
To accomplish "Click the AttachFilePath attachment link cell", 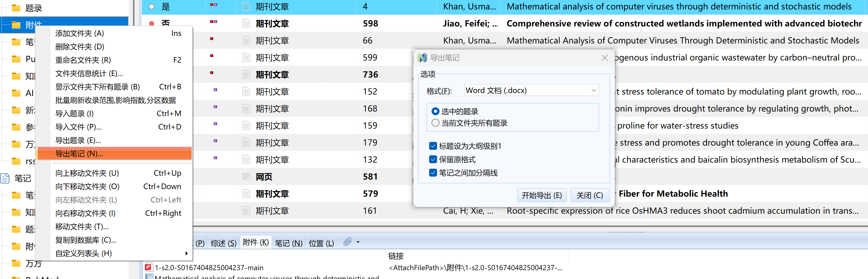I will tap(475, 267).
